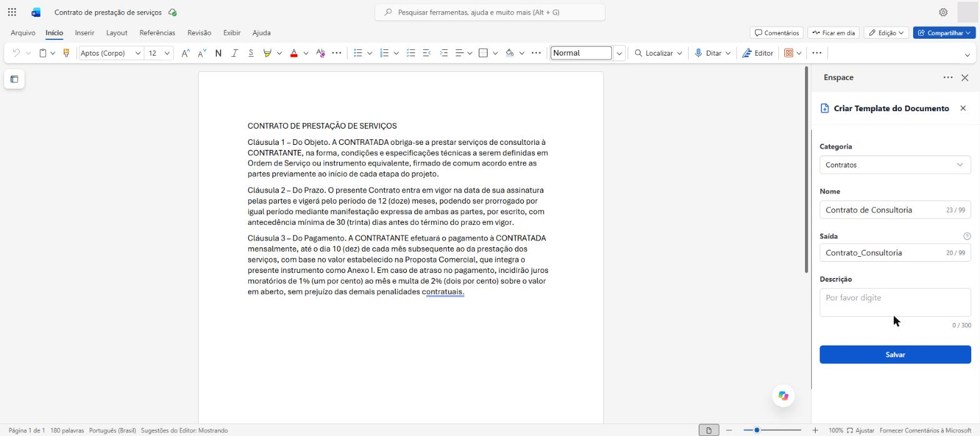Click the Compartilhar button
980x436 pixels.
[944, 33]
